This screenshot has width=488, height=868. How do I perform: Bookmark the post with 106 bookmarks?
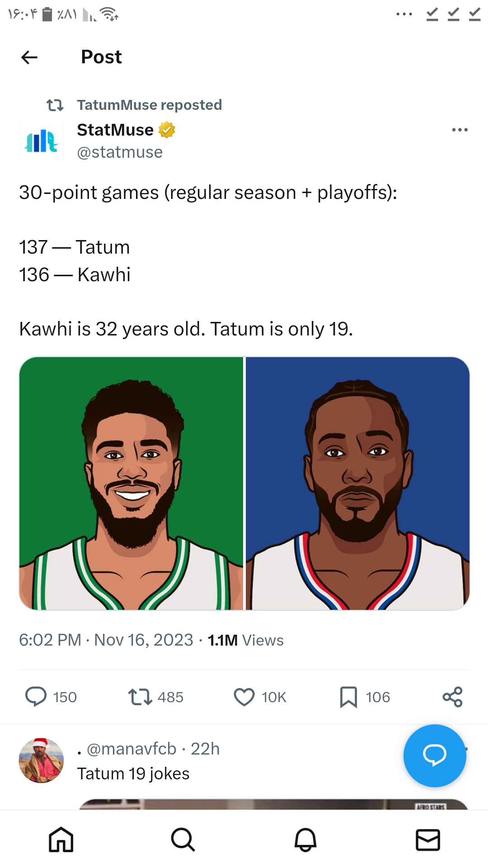pos(348,697)
